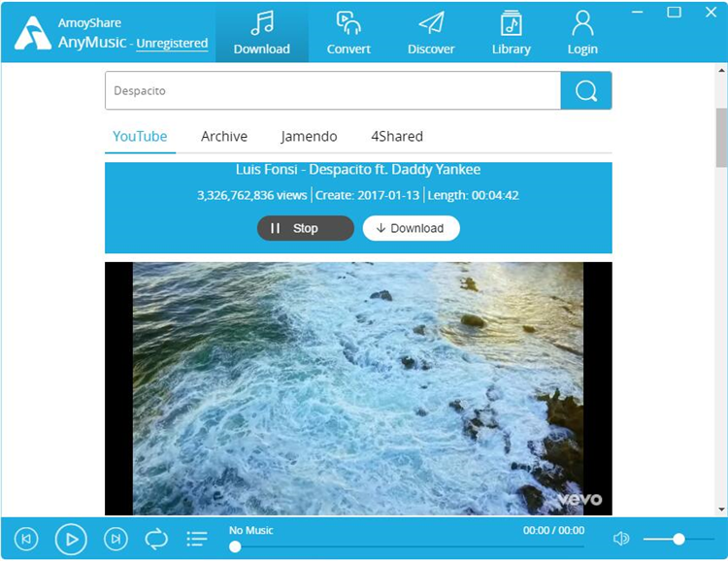Viewport: 728px width, 561px height.
Task: Click the Length: 00:04:42 text
Action: click(473, 195)
